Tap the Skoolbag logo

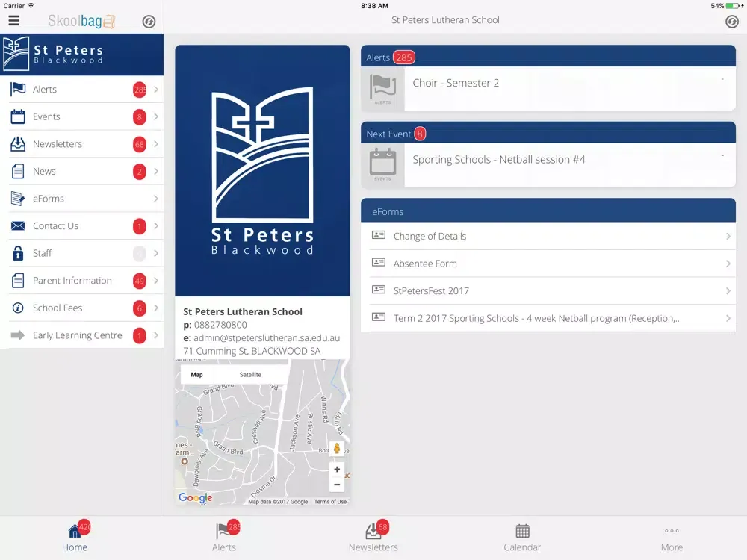(x=81, y=21)
